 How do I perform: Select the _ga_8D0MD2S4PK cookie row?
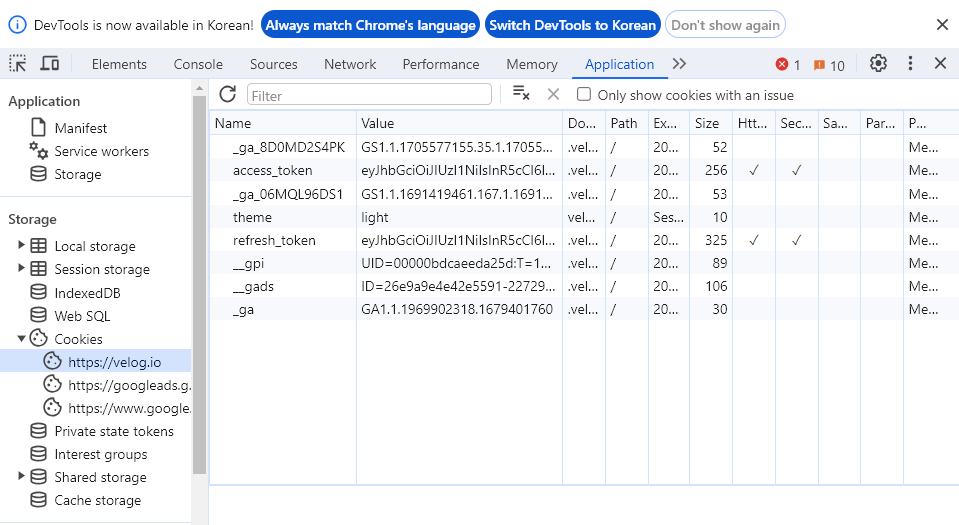tap(584, 147)
